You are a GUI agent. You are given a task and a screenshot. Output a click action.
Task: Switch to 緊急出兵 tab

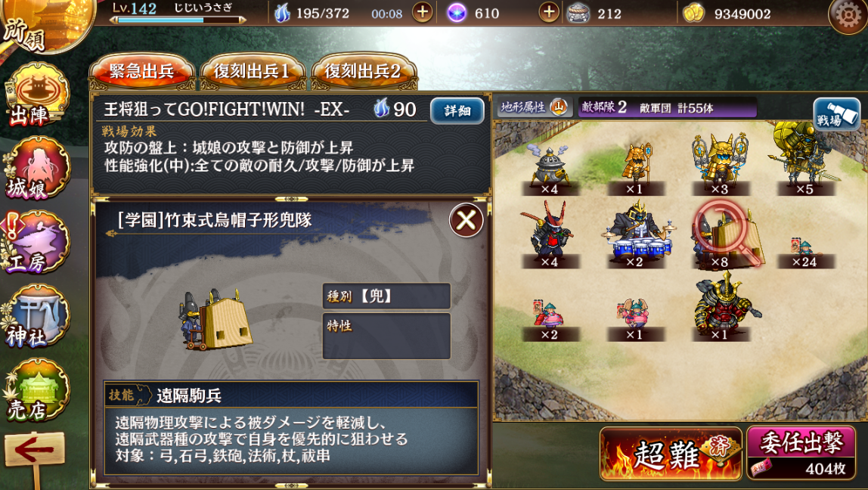pyautogui.click(x=141, y=71)
